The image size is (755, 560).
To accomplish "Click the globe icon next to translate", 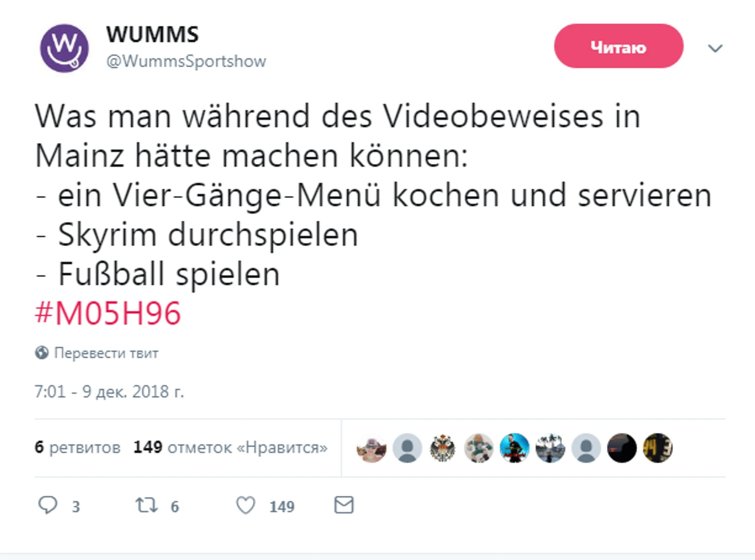I will [42, 353].
